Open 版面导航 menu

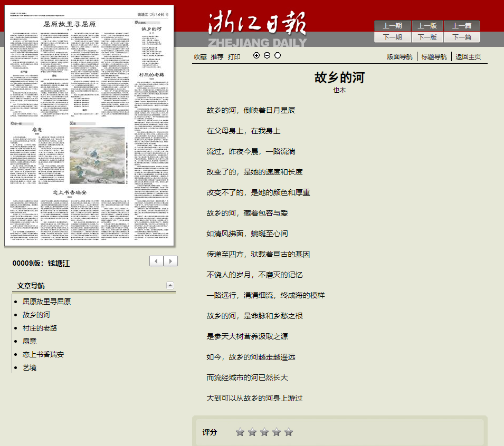tap(400, 57)
